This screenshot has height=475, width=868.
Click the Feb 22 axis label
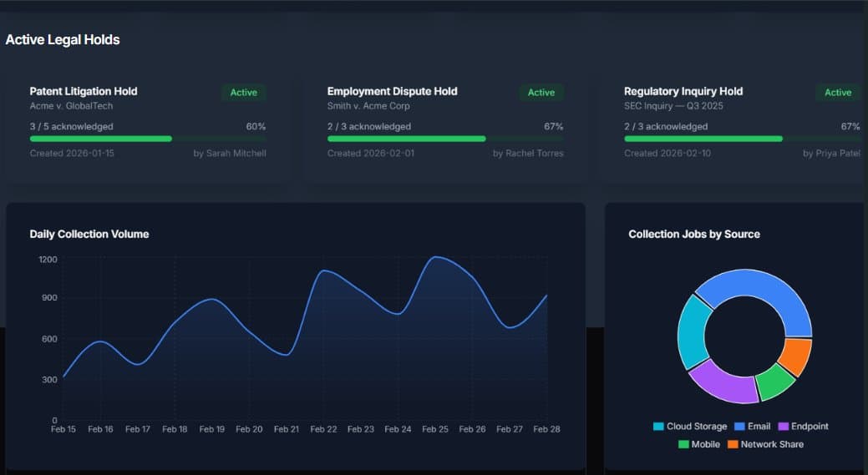tap(323, 429)
